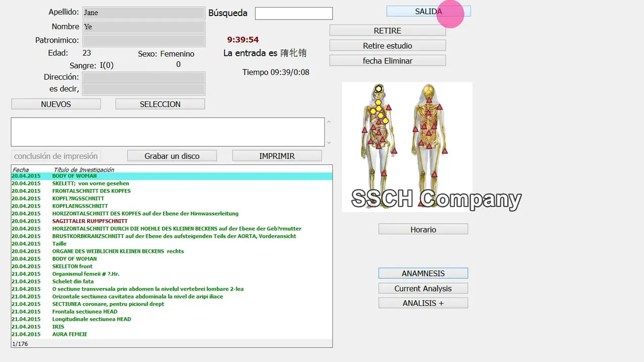Click the notes area scroll-up arrow

pyautogui.click(x=329, y=122)
